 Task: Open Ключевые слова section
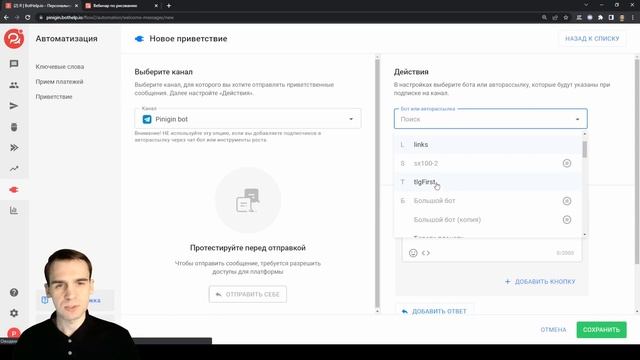click(x=60, y=67)
